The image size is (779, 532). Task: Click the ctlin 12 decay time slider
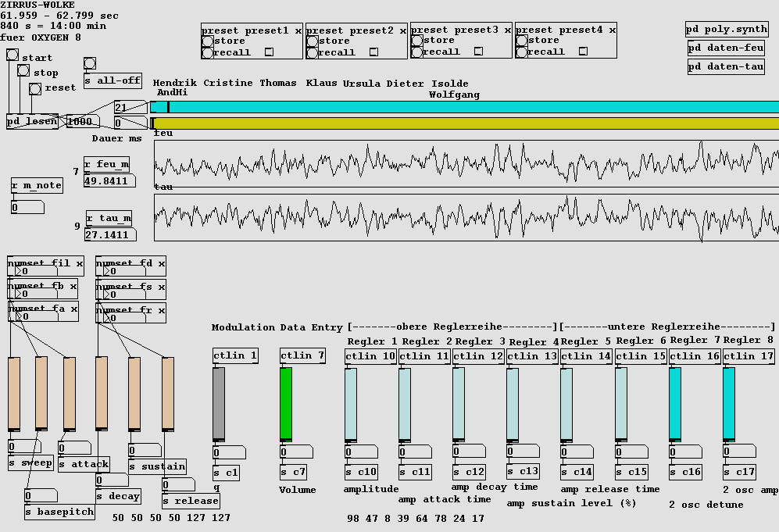click(459, 405)
